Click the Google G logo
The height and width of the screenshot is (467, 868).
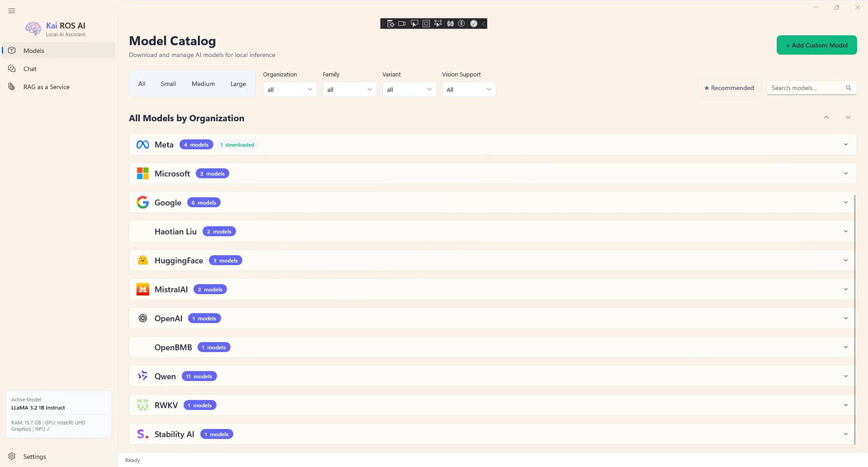(x=143, y=202)
